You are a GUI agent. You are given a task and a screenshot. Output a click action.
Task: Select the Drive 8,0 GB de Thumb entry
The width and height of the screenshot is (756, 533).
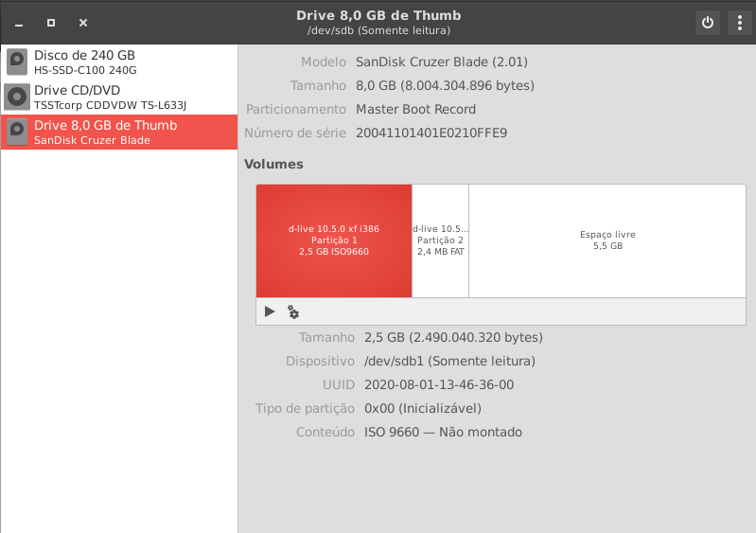[x=119, y=133]
